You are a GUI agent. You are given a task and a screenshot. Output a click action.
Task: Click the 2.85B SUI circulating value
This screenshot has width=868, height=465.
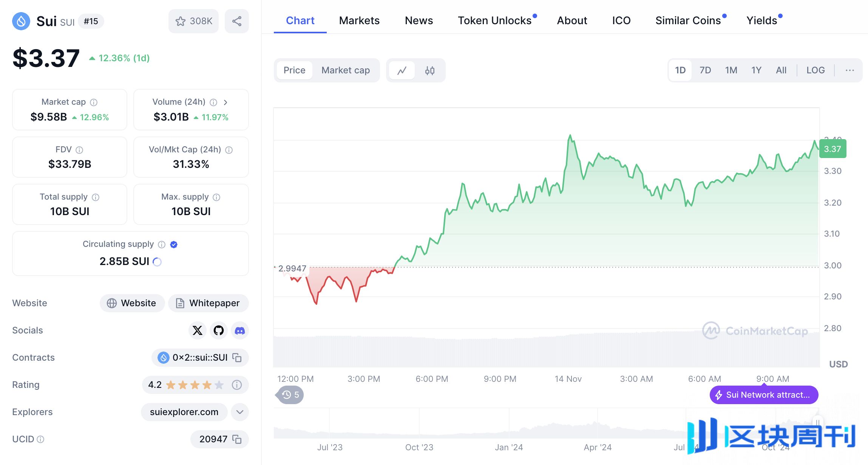[x=124, y=262]
